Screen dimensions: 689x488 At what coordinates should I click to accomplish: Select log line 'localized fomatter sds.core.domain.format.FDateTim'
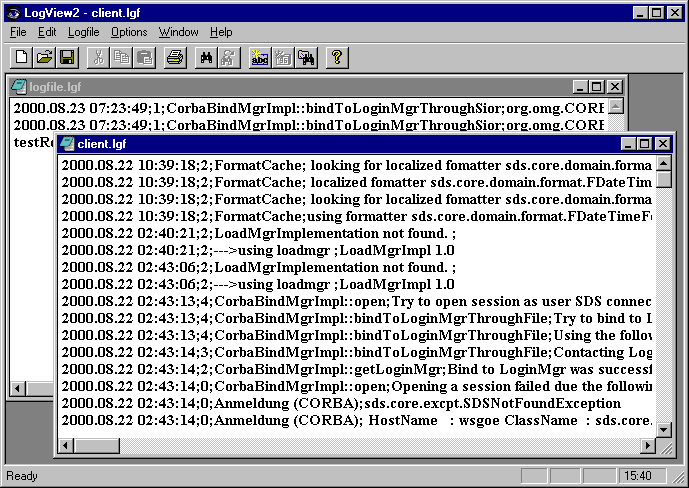click(357, 182)
